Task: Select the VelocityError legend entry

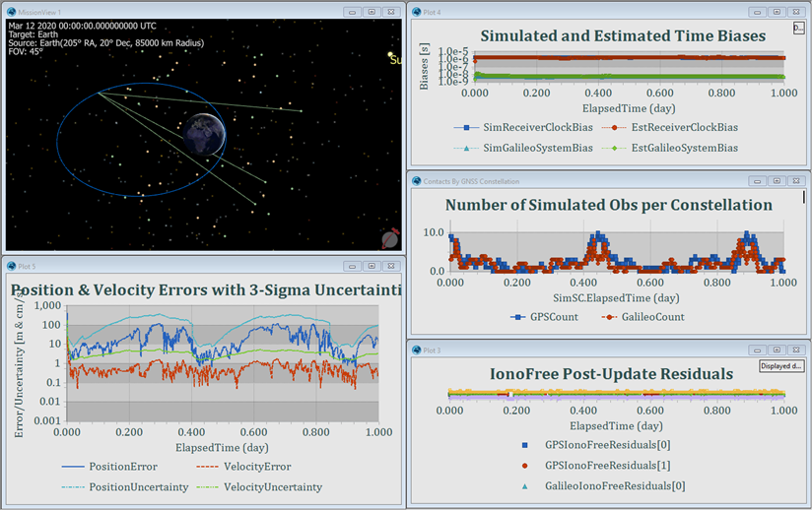Action: click(243, 467)
